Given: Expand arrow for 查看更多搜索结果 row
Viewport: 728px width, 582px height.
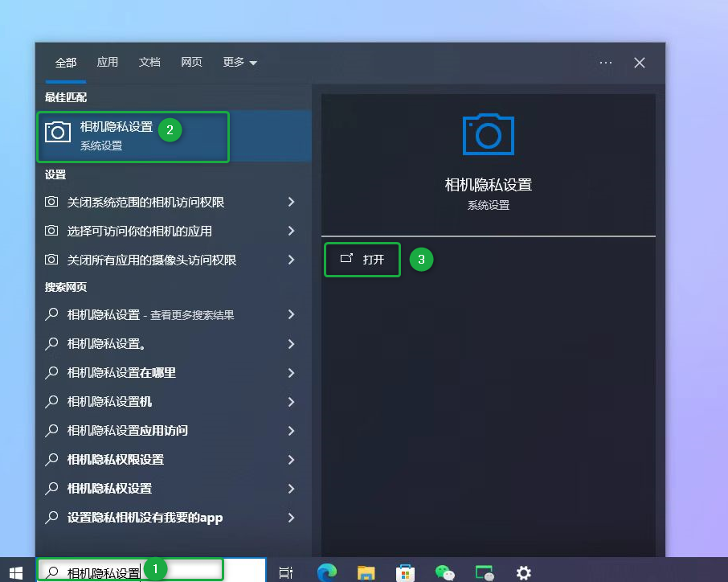Looking at the screenshot, I should tap(291, 314).
